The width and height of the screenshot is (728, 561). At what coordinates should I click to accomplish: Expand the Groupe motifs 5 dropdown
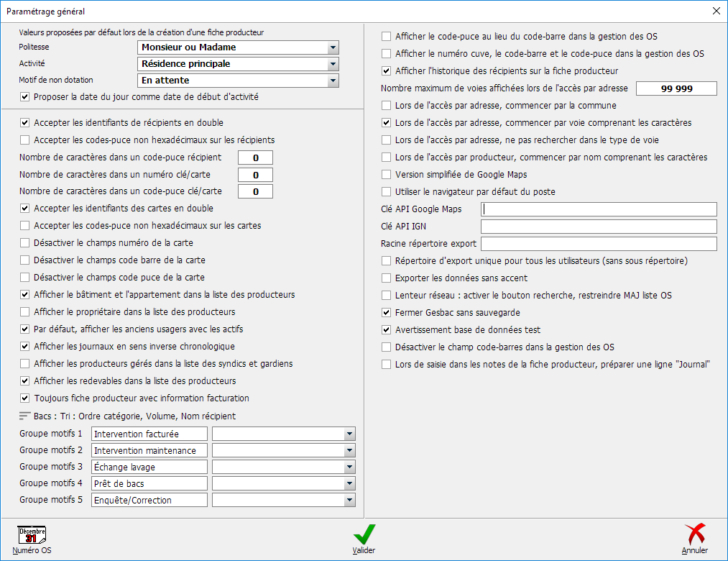click(x=349, y=500)
